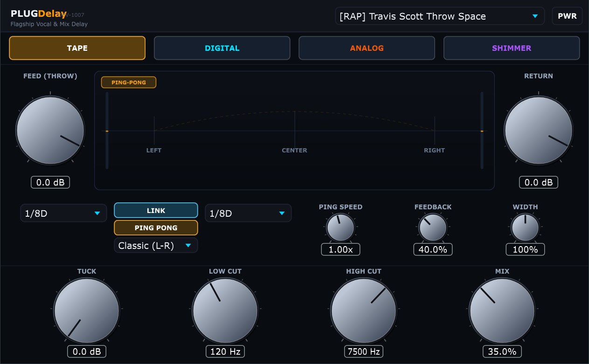Click the FEEDBACK knob
This screenshot has width=589, height=364.
click(x=433, y=228)
